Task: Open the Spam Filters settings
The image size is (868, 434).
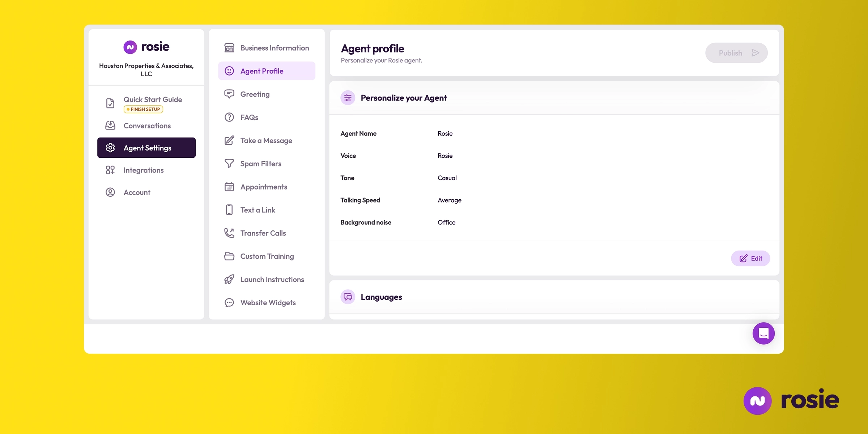Action: coord(267,163)
